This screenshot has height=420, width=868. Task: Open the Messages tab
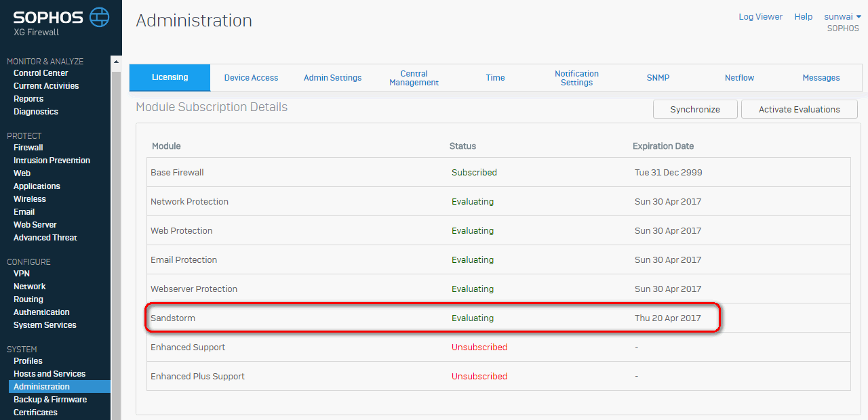pyautogui.click(x=821, y=78)
